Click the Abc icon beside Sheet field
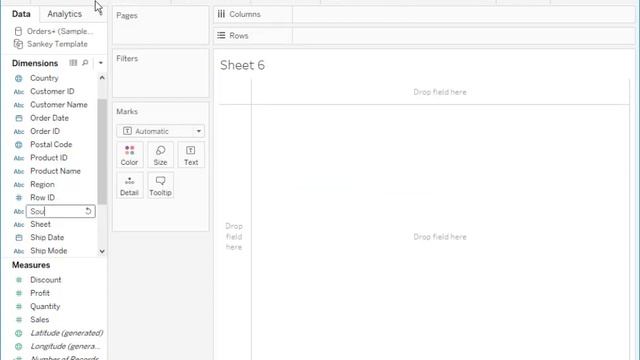Image resolution: width=640 pixels, height=360 pixels. coord(19,224)
